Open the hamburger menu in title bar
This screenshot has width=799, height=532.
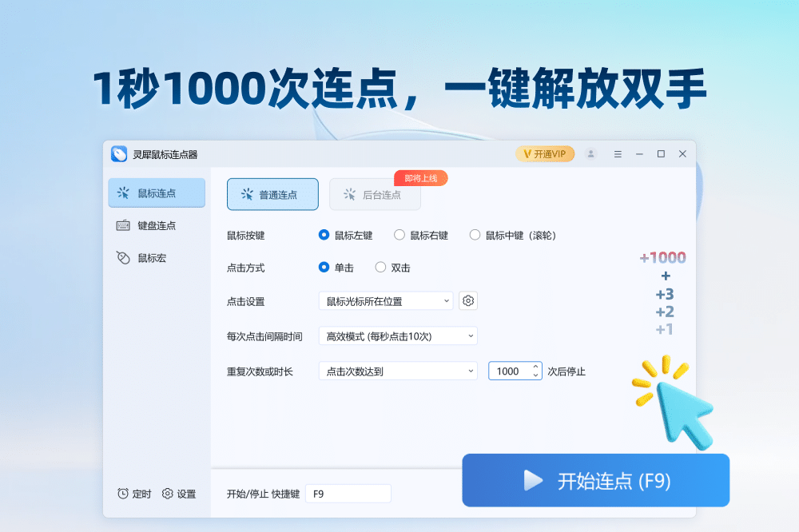(618, 153)
